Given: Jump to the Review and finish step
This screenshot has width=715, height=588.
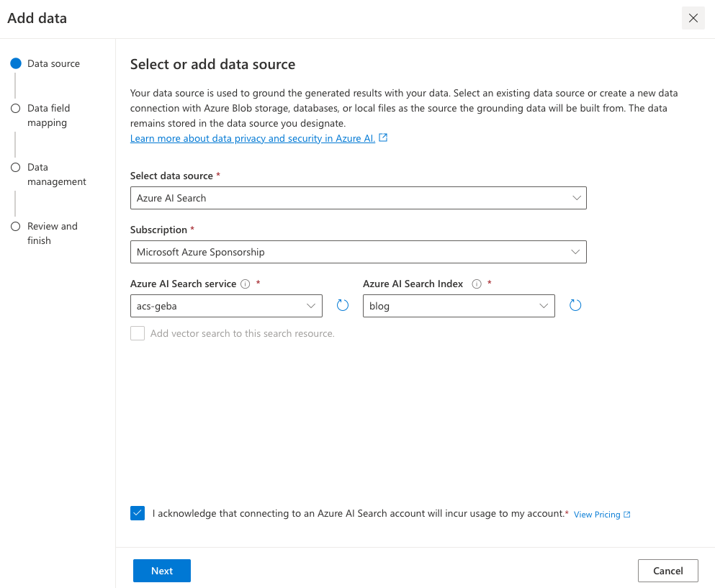Looking at the screenshot, I should [52, 233].
